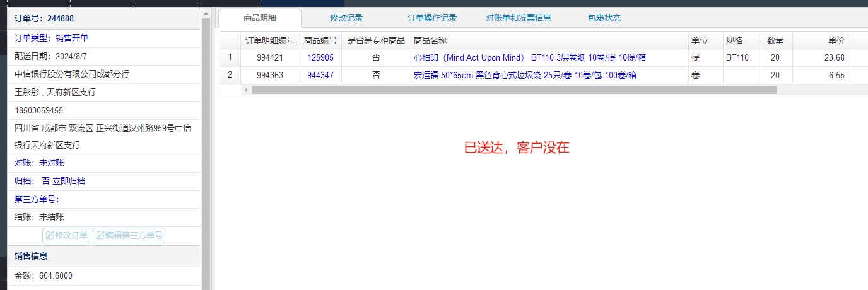This screenshot has width=868, height=290.
Task: Click the 立即归档 link
Action: pyautogui.click(x=69, y=181)
